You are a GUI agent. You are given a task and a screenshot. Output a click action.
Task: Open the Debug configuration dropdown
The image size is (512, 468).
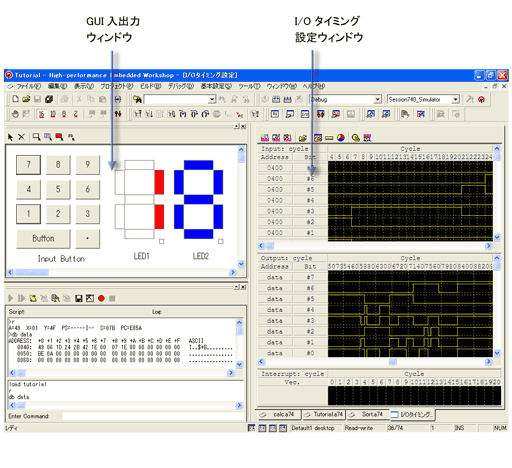point(377,99)
